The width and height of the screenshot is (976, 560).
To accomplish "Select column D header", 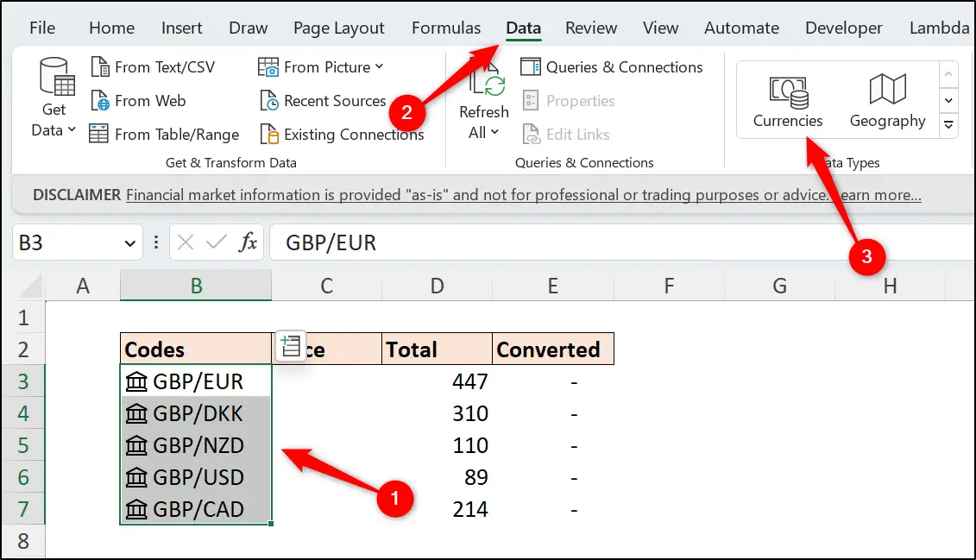I will 437,286.
